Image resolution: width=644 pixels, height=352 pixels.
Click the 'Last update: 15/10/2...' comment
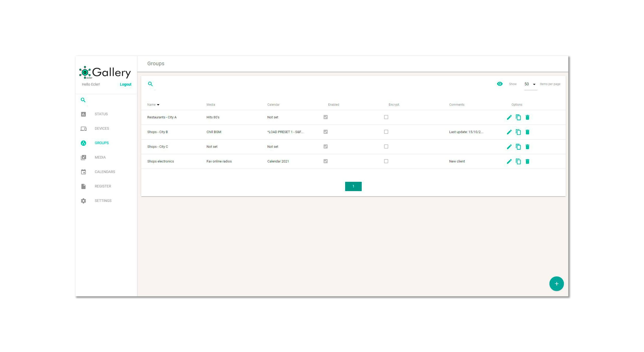click(466, 132)
